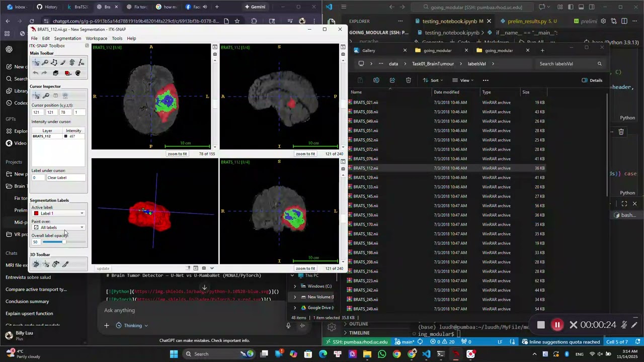Screen dimensions: 644x362
Task: Stop the screen recording
Action: pyautogui.click(x=541, y=325)
